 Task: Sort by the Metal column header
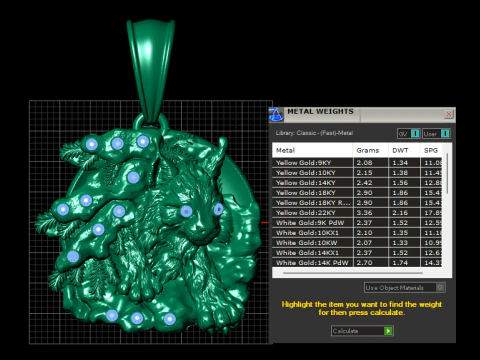pyautogui.click(x=312, y=150)
